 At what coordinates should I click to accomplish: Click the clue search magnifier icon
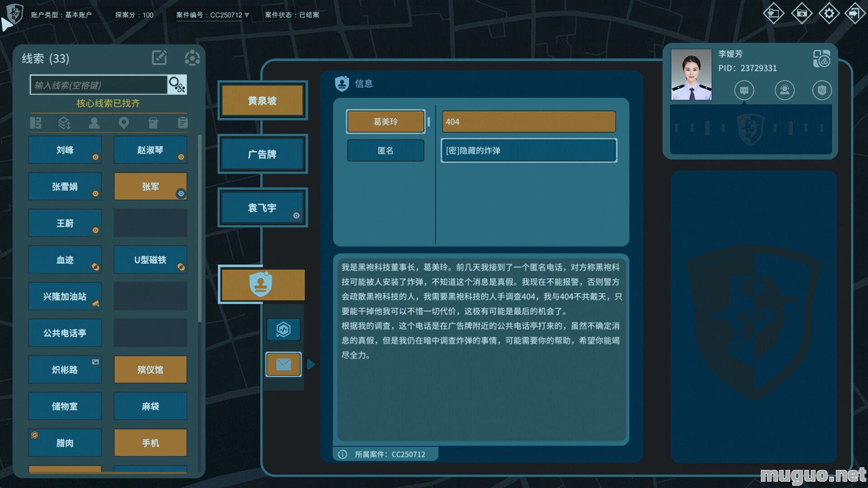pos(177,84)
